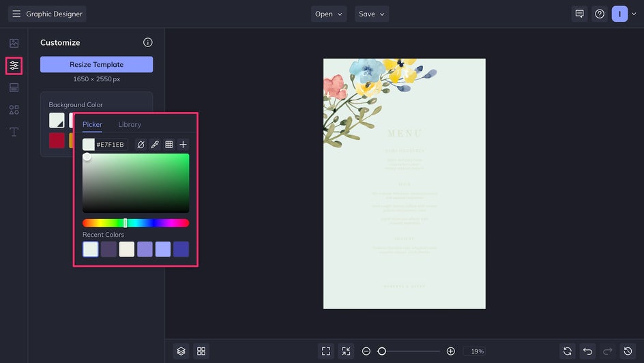Viewport: 644px width, 363px height.
Task: Click the Background Color label
Action: (76, 104)
